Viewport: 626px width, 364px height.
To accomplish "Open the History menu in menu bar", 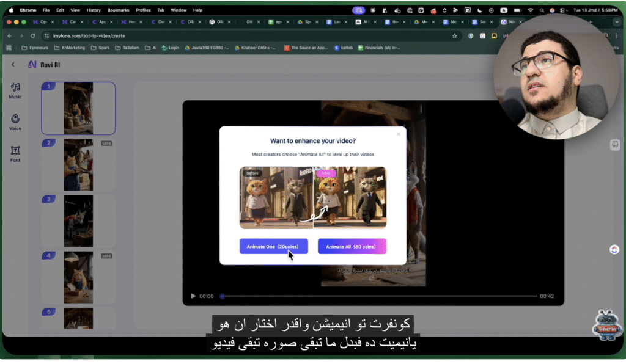I will (x=94, y=10).
